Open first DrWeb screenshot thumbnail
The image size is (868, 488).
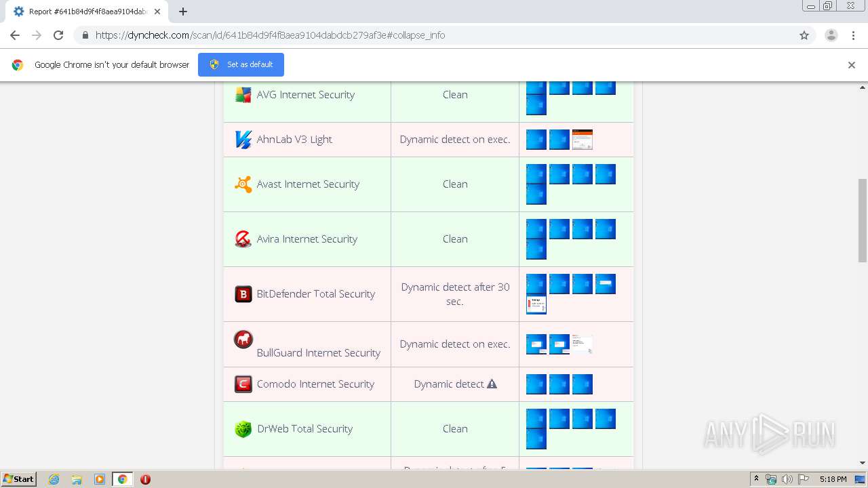[x=536, y=419]
